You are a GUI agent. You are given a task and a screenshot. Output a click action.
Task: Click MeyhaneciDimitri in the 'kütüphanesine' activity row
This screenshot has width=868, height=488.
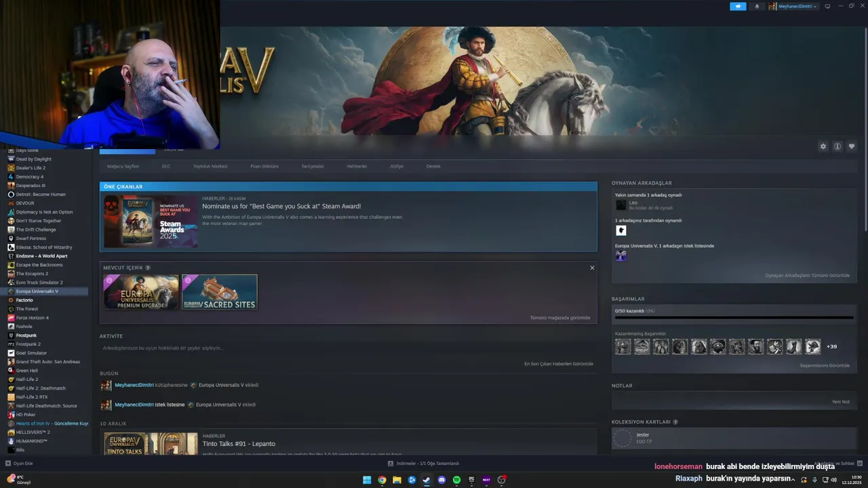[134, 385]
